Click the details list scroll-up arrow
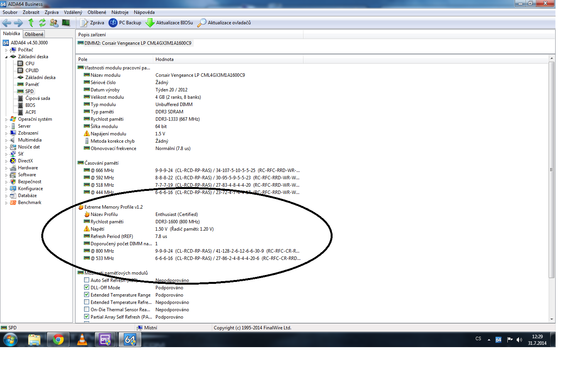 (552, 59)
